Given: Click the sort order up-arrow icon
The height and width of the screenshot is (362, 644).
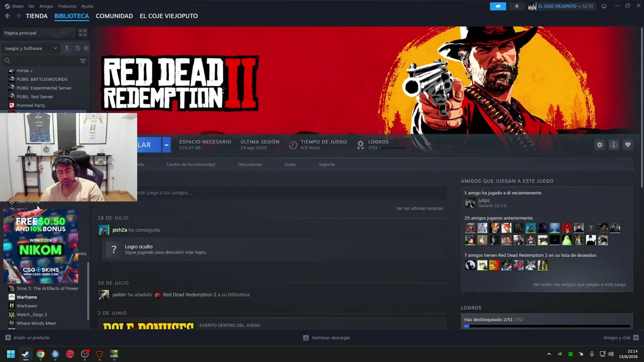Looking at the screenshot, I should pos(66,48).
